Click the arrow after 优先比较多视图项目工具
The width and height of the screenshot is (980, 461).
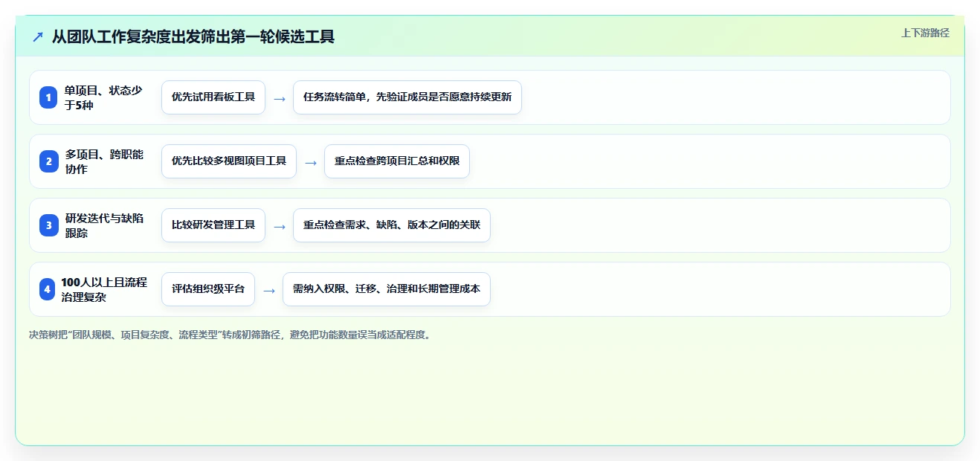[x=311, y=162]
